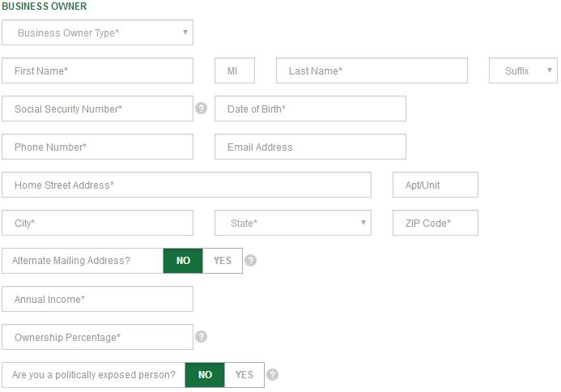This screenshot has width=561, height=392.
Task: Select the ZIP Code input
Action: [435, 223]
